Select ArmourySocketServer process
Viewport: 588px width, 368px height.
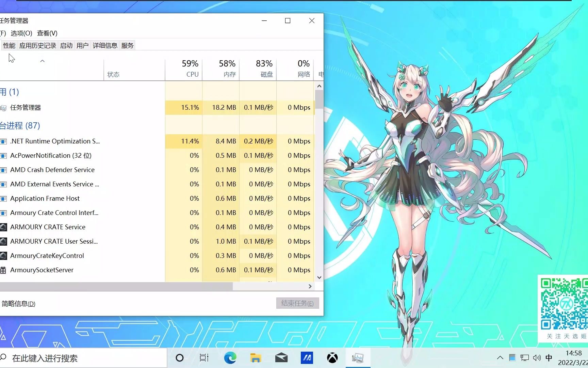pos(157,270)
